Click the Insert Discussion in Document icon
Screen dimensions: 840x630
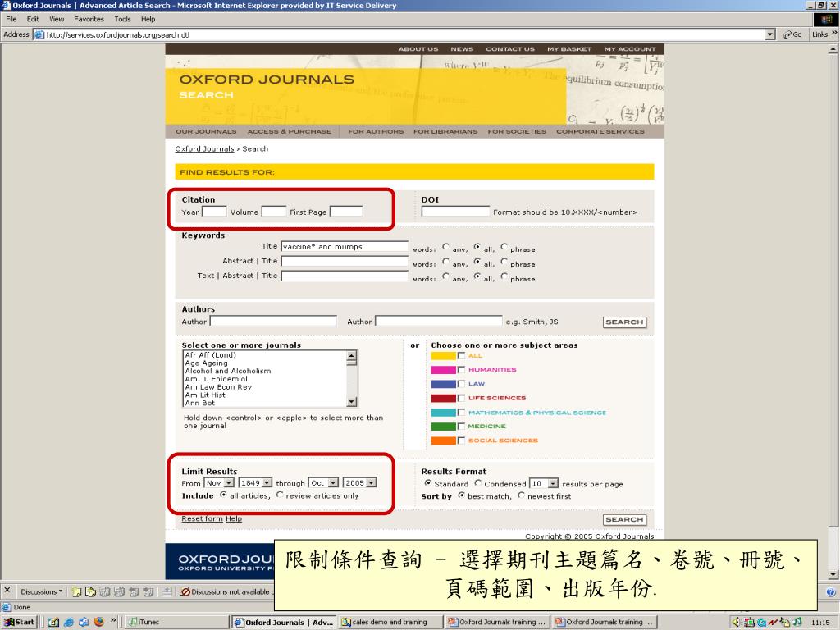[x=76, y=592]
